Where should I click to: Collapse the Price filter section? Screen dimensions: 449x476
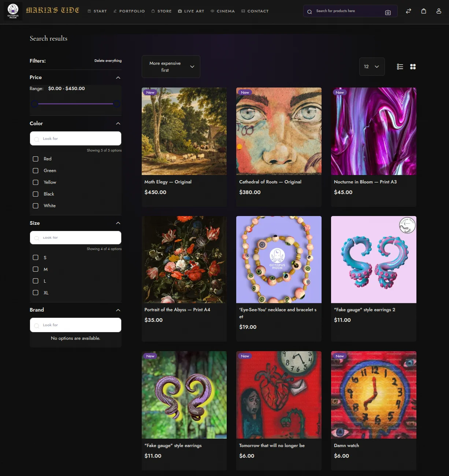click(x=118, y=77)
